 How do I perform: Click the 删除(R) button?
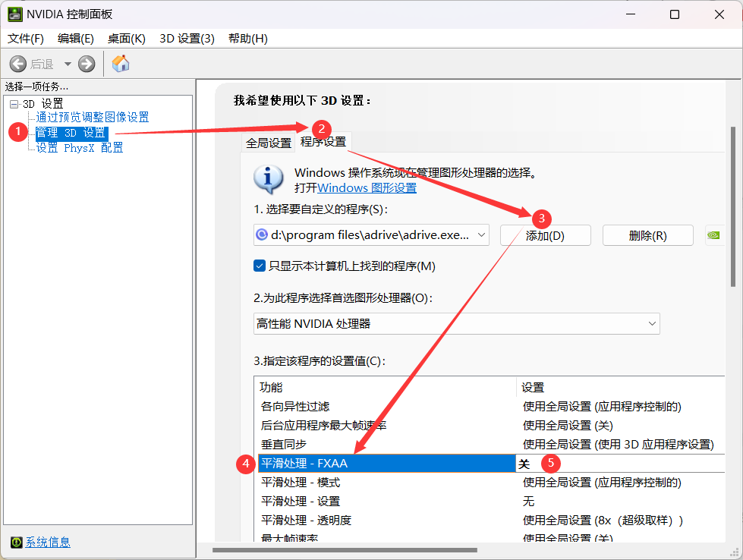point(648,235)
